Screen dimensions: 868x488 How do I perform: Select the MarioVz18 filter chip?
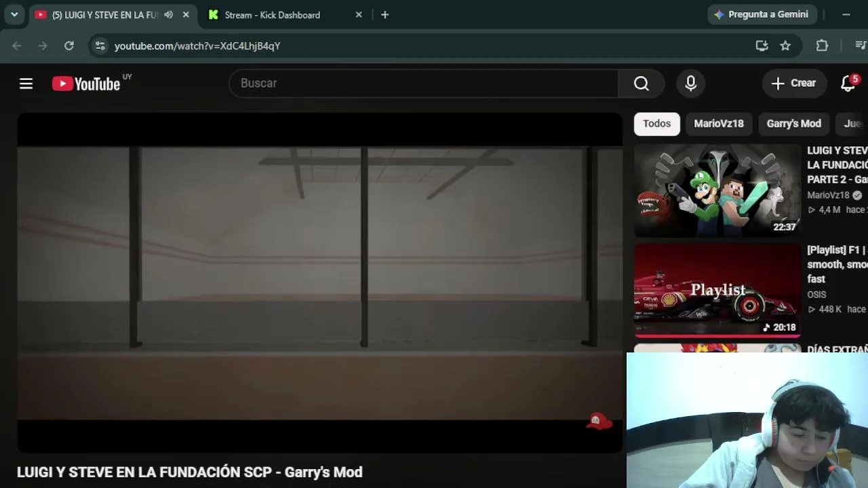[719, 123]
